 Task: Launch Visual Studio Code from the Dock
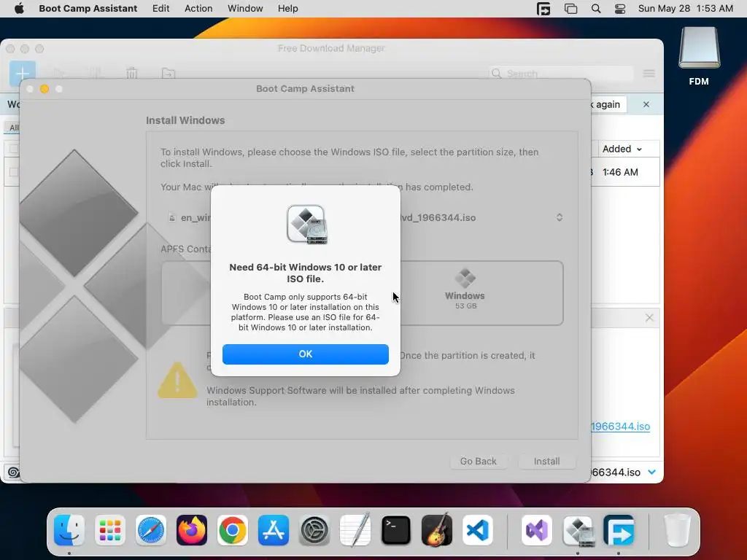coord(478,530)
